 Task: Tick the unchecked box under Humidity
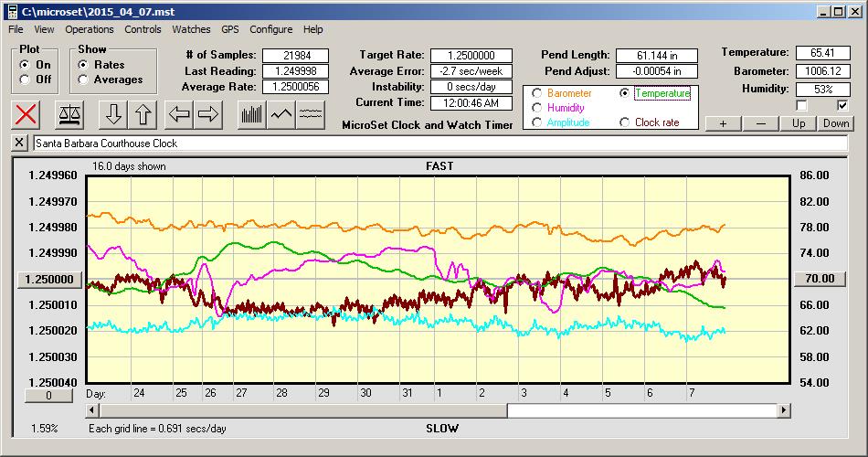[x=801, y=105]
